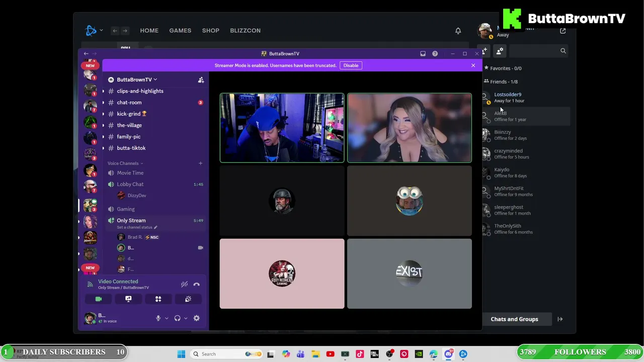Select the EXIST avatar participant tile
The width and height of the screenshot is (644, 362).
point(410,274)
